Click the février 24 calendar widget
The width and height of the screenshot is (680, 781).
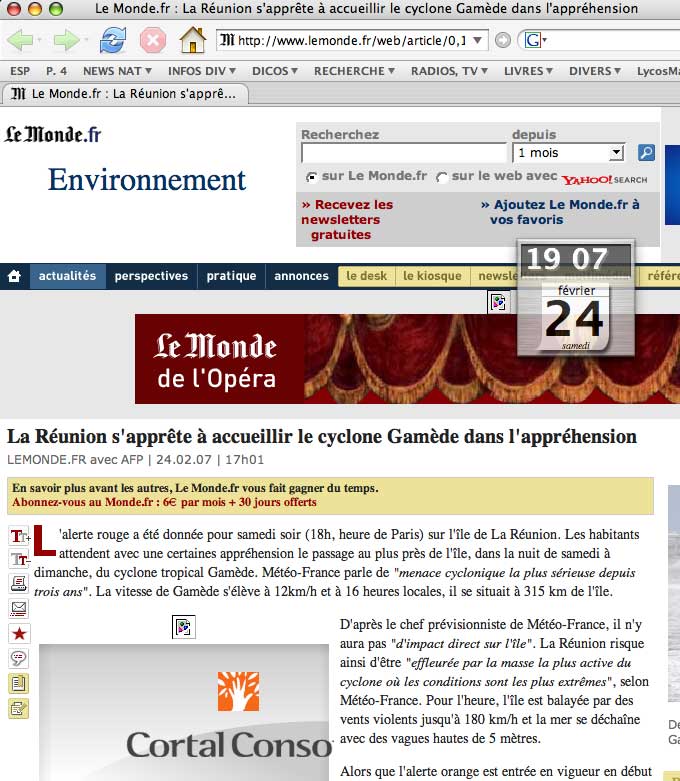click(x=575, y=317)
